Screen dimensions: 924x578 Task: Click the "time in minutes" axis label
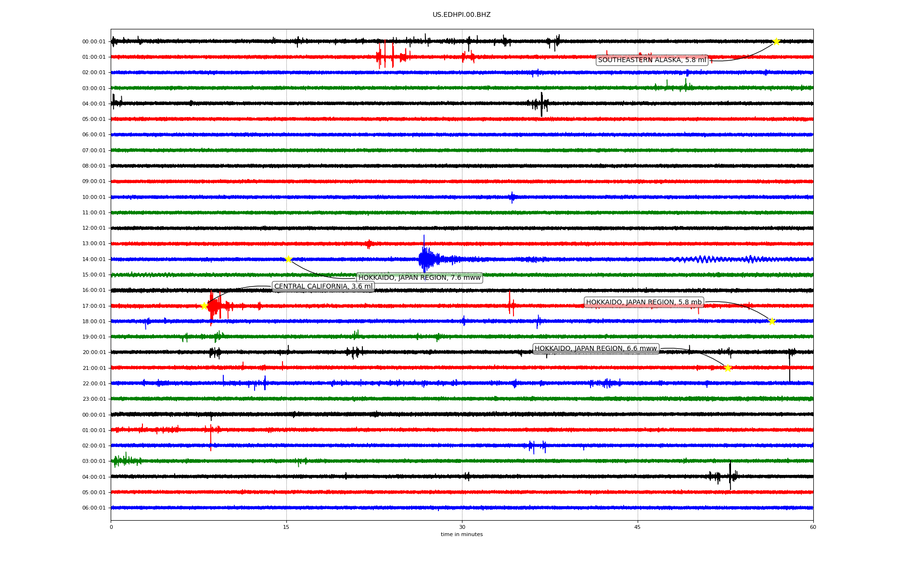462,535
